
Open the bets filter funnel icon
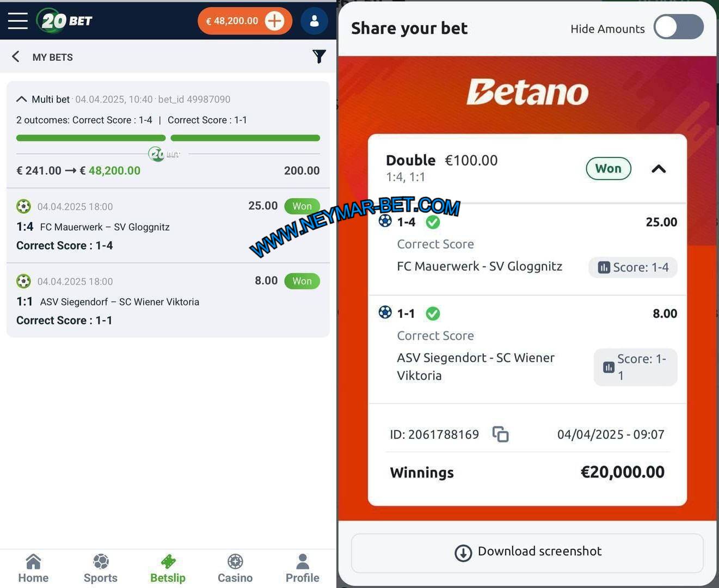319,56
